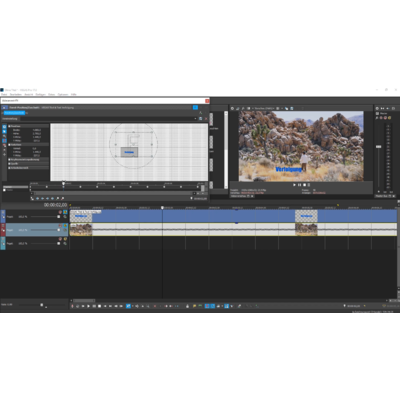Select the normal edit tool in timeline toolbar
Image resolution: width=400 pixels, height=400 pixels.
128,306
